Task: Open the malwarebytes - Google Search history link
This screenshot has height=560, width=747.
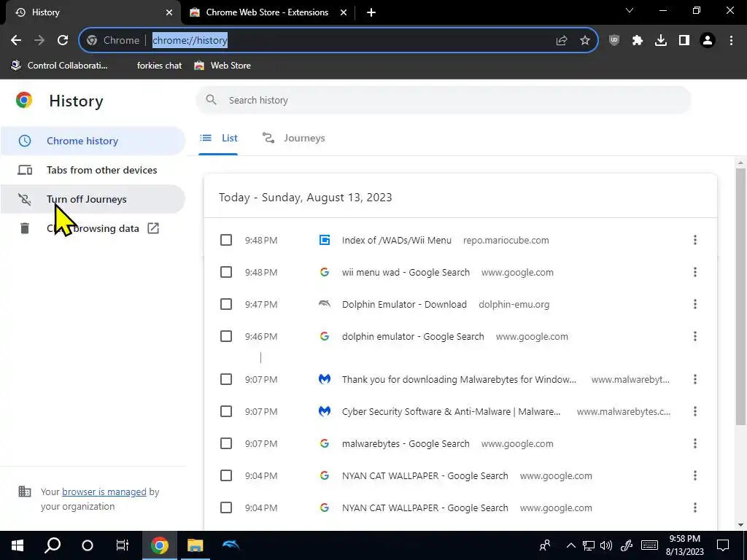Action: coord(406,443)
